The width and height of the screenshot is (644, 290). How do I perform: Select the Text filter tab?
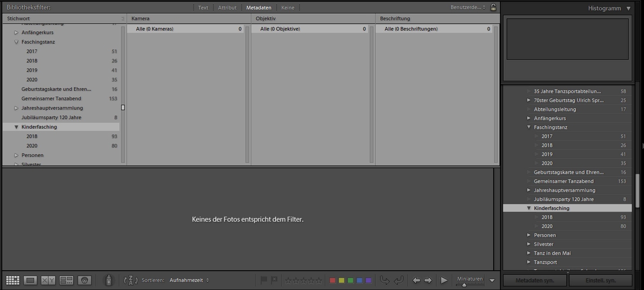[203, 8]
